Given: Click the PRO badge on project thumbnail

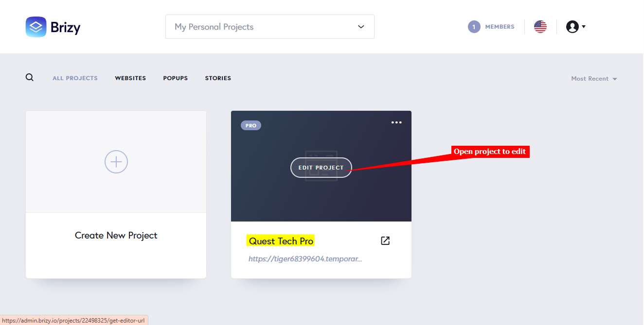Looking at the screenshot, I should 251,125.
